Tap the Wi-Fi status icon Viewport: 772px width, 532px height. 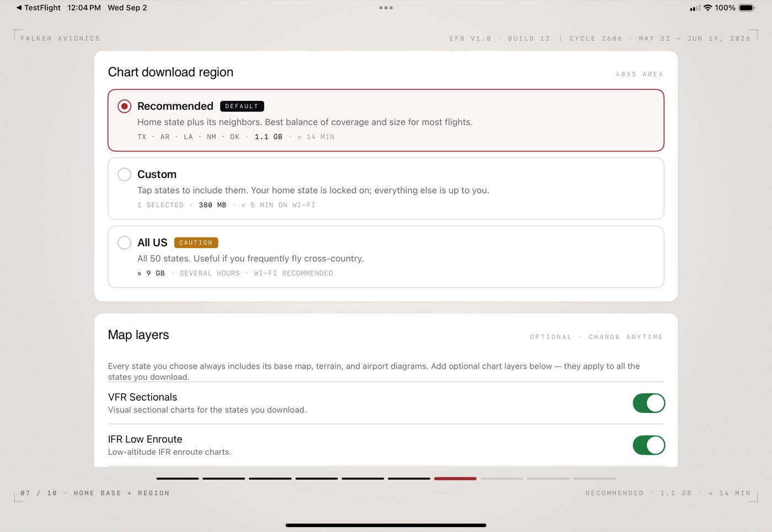tap(707, 8)
